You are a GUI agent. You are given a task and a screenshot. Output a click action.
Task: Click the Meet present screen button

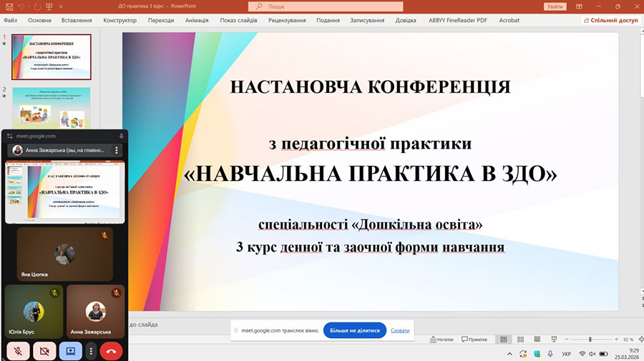[x=70, y=351]
